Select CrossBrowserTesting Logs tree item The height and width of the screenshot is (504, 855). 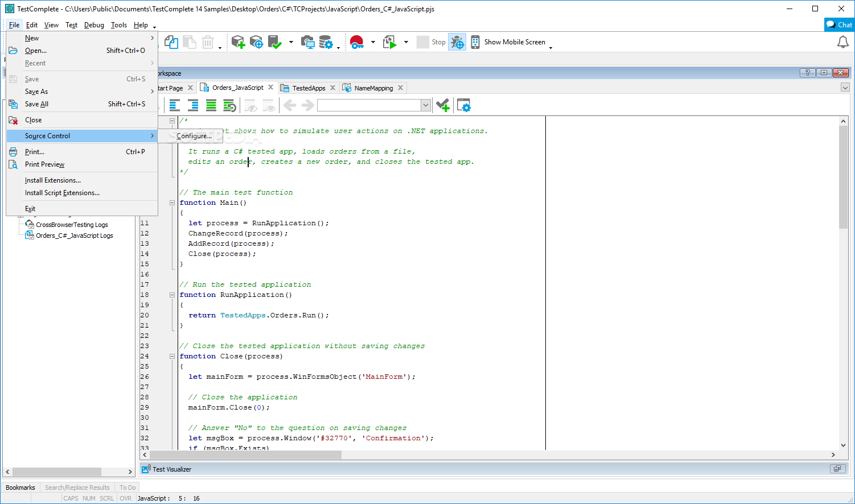[72, 225]
